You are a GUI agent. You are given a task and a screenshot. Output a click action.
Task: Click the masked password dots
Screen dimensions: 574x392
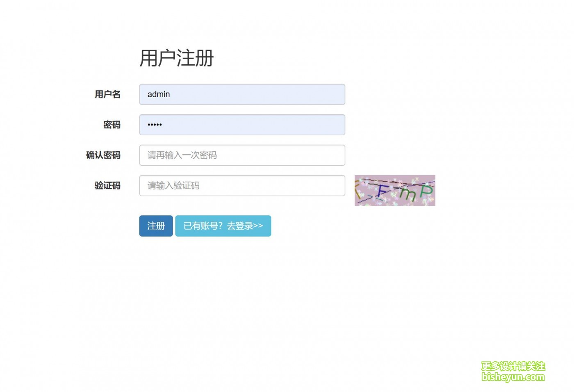click(155, 125)
